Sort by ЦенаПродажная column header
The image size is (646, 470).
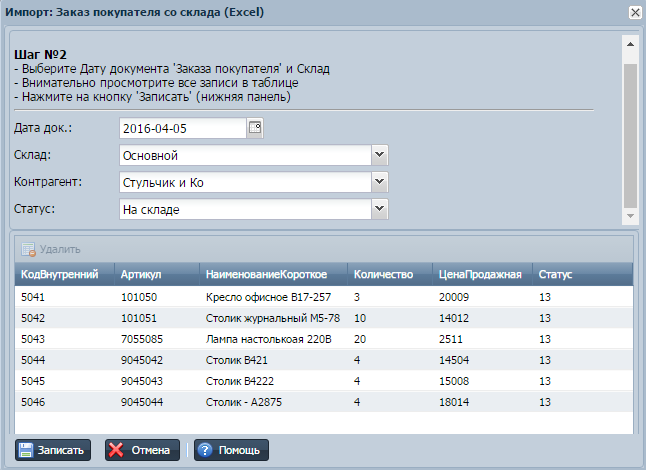click(482, 274)
